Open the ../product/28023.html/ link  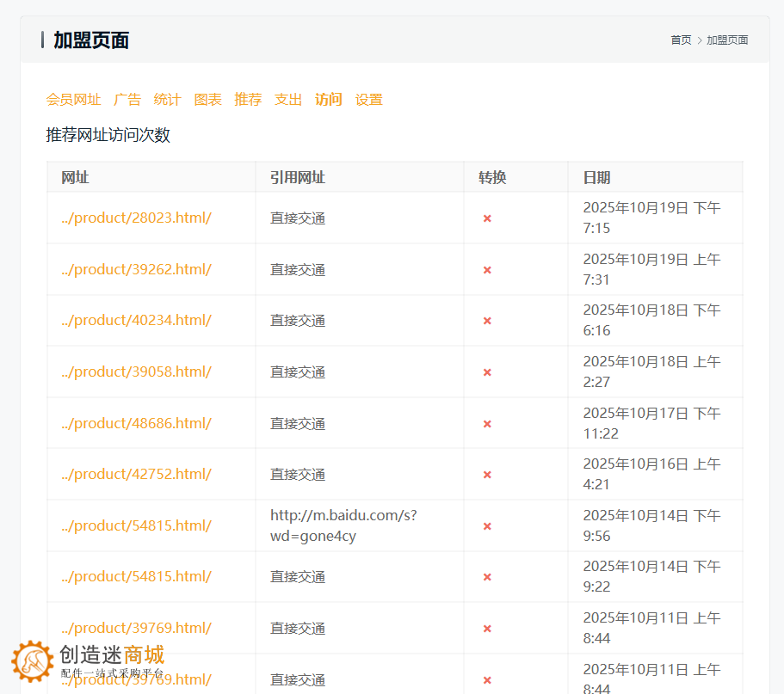(x=135, y=218)
